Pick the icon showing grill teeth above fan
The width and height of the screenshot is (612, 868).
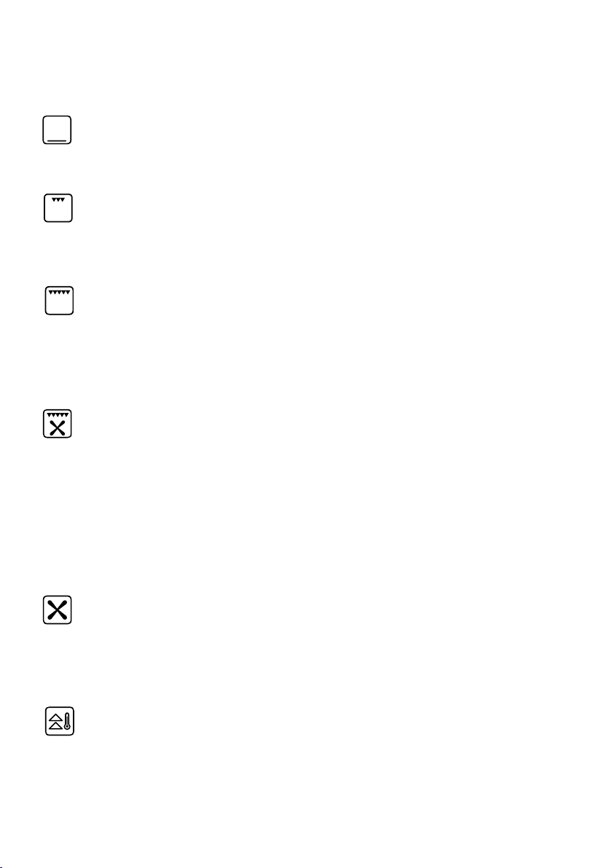(58, 424)
